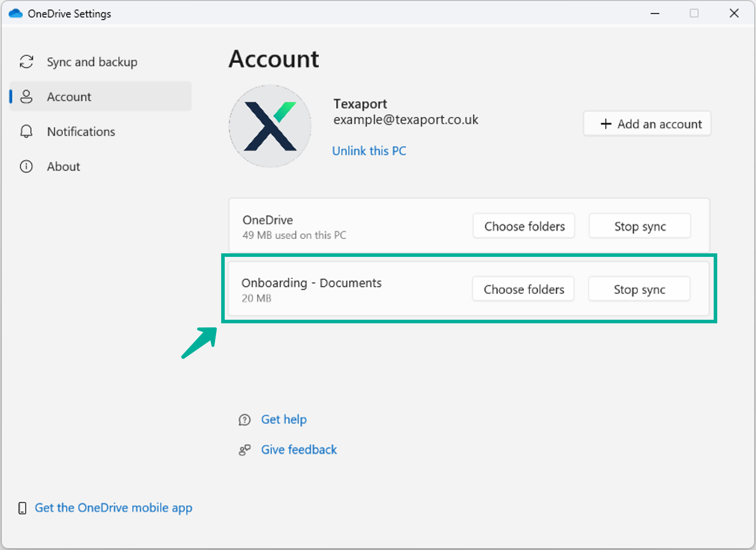Click the Sync and backup icon
756x550 pixels.
coord(26,62)
